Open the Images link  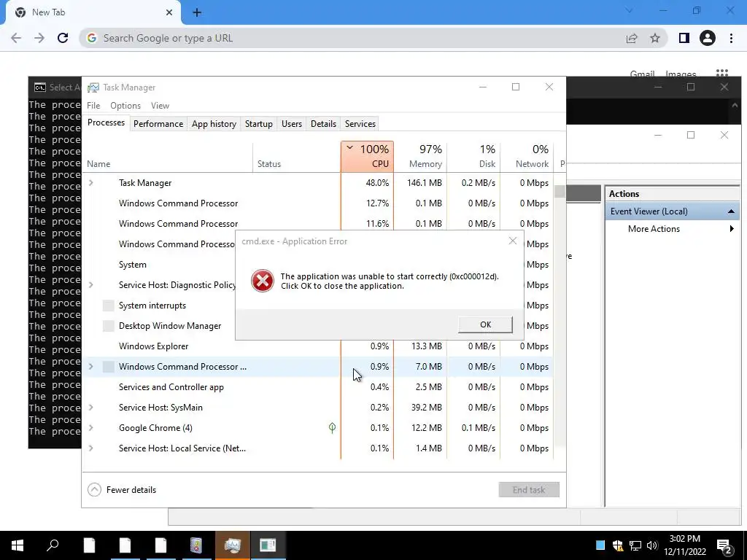point(681,74)
